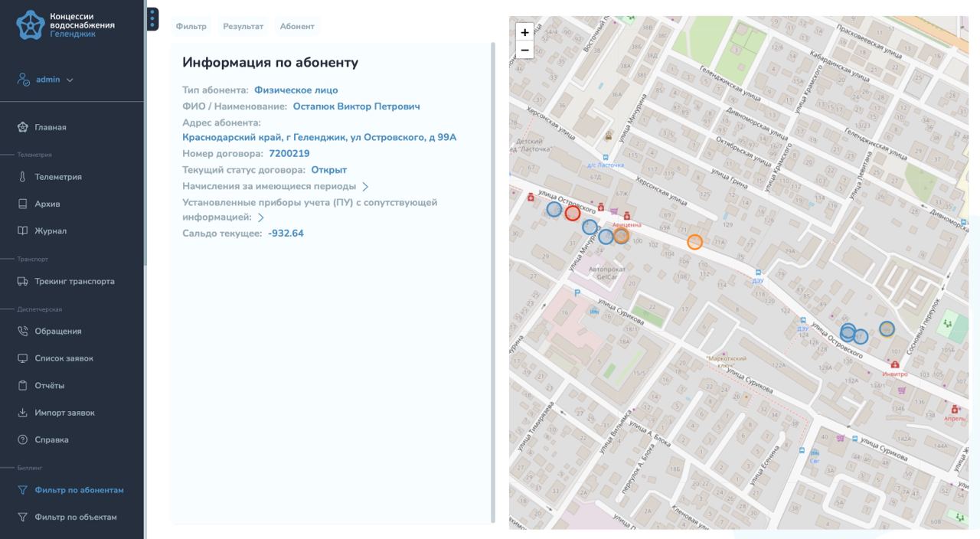Click the Главная home icon
The height and width of the screenshot is (539, 980).
point(23,127)
